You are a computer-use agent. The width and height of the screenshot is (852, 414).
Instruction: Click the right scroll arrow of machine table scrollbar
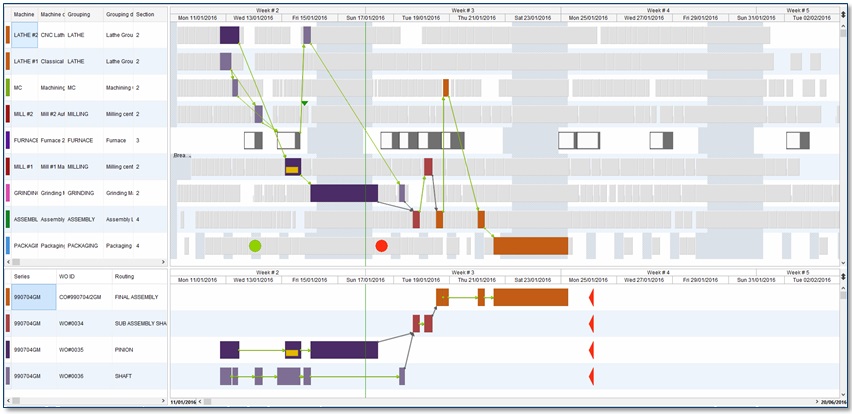[x=163, y=262]
